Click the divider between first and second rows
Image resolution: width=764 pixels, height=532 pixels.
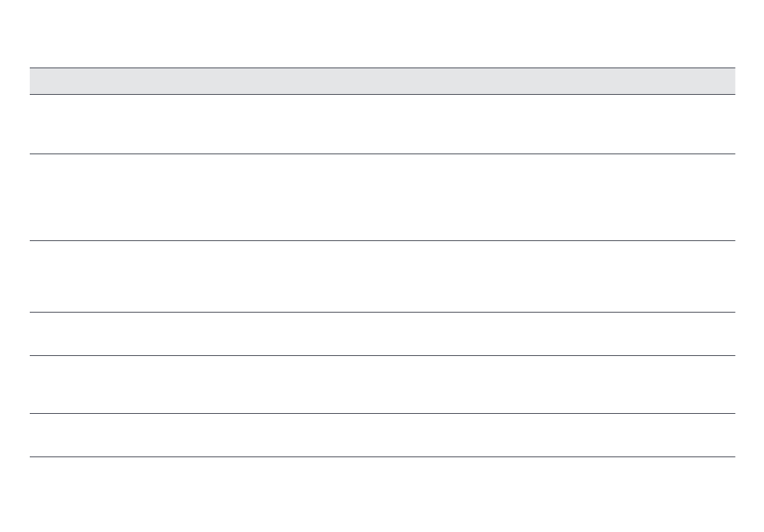(x=382, y=153)
